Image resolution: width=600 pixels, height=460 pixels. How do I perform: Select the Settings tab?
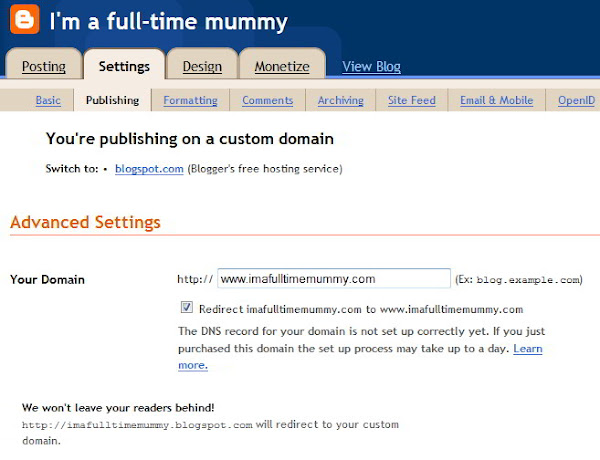coord(124,66)
